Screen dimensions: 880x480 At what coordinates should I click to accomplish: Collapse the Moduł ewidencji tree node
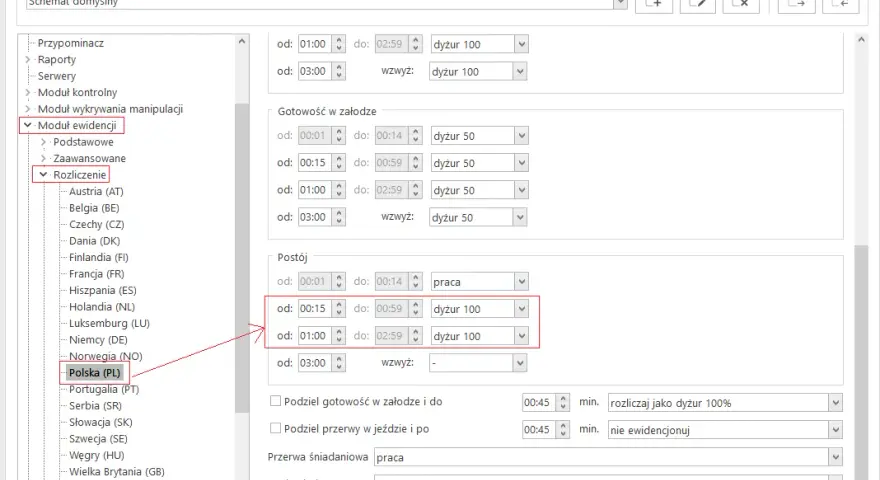click(x=28, y=125)
